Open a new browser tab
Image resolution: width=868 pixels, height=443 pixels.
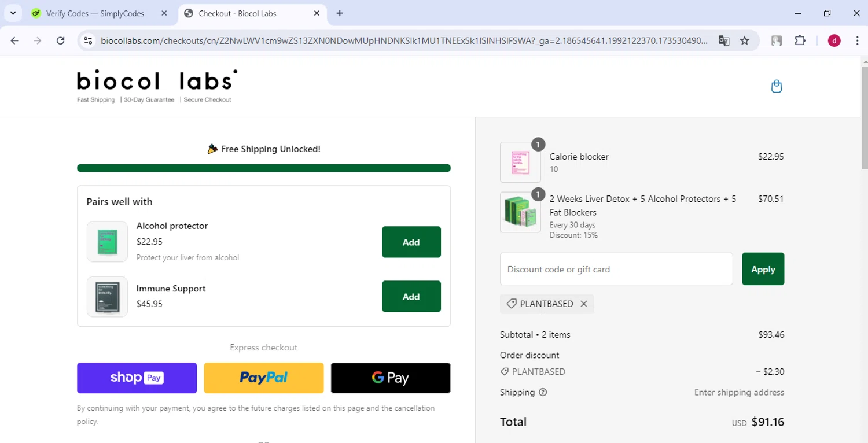(x=340, y=13)
